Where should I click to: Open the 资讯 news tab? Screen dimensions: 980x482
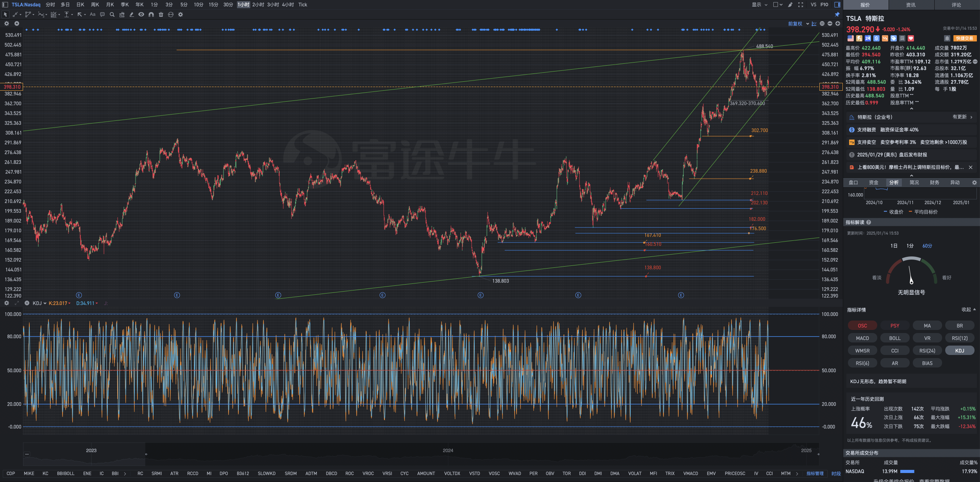911,5
